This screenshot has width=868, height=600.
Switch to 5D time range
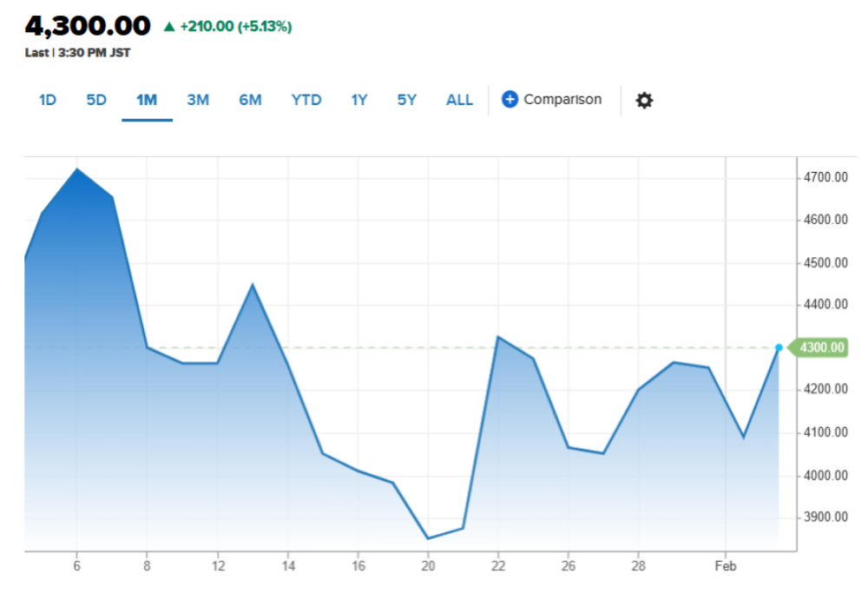(x=95, y=100)
